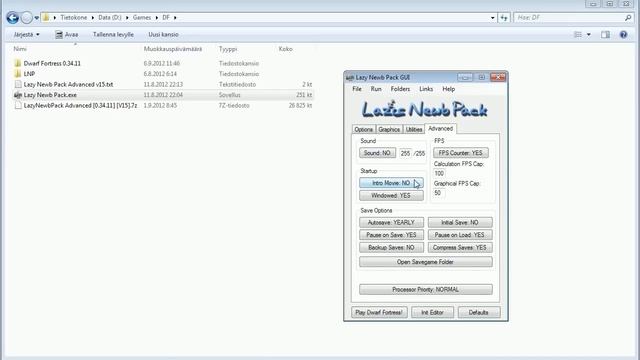Toggle Backup Saves: NO
640x360 pixels.
click(x=391, y=248)
